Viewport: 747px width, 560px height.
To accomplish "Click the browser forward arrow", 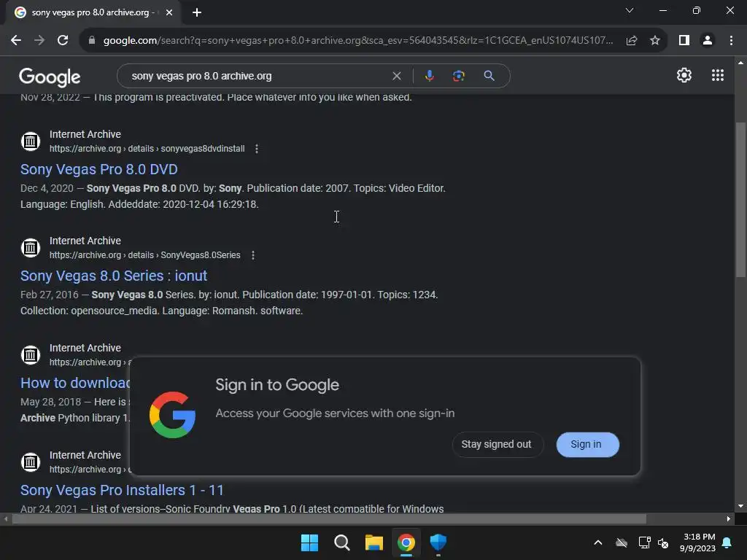I will 39,41.
